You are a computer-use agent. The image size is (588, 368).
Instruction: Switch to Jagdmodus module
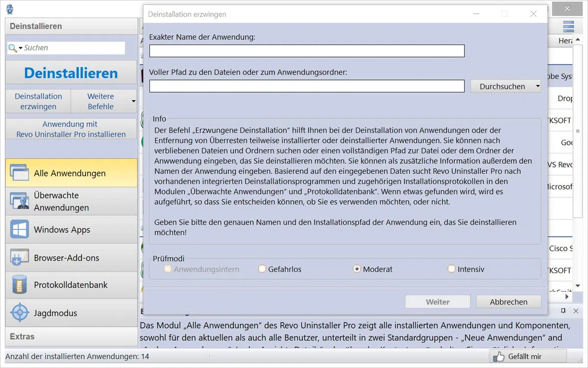pos(72,313)
